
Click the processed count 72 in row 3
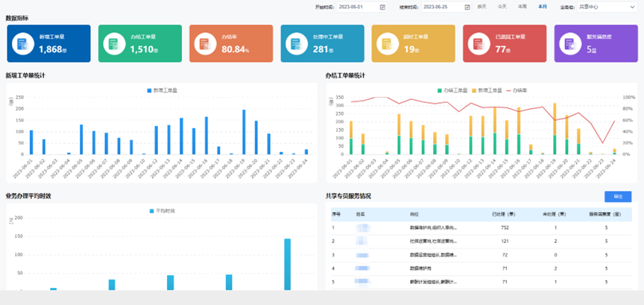pyautogui.click(x=505, y=255)
